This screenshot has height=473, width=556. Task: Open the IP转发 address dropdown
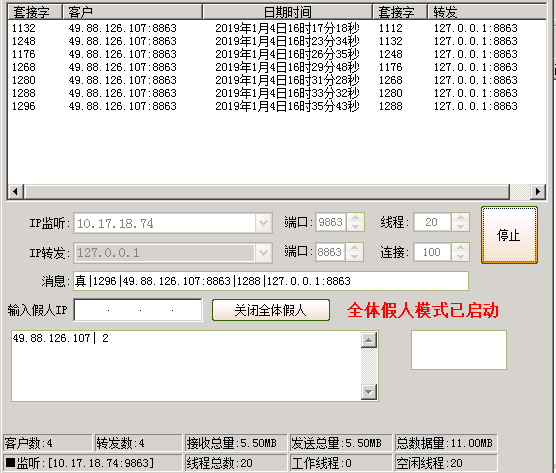(x=263, y=253)
